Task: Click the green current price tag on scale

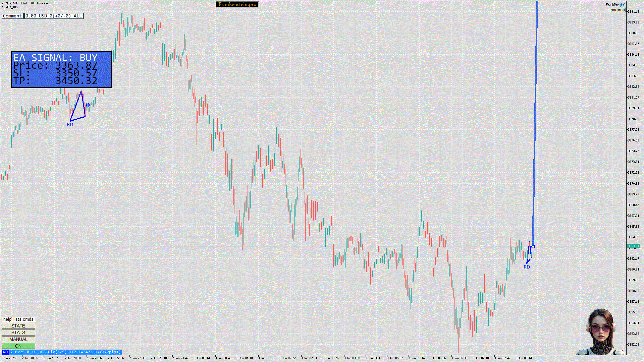Action: [x=633, y=246]
